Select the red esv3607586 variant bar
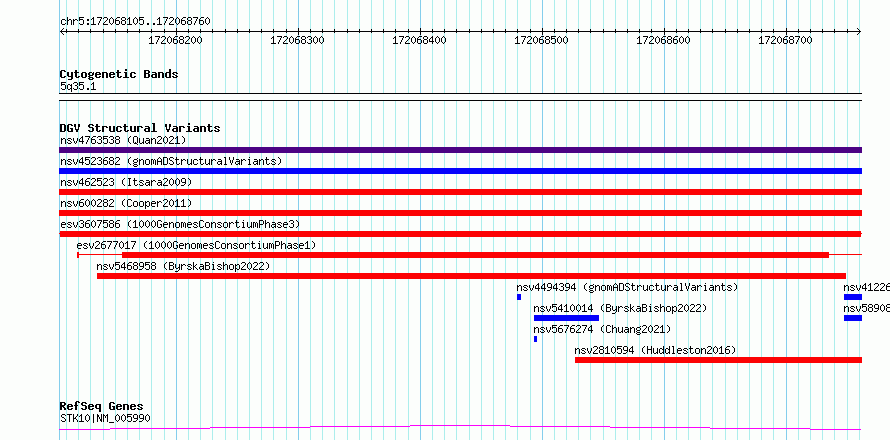 pyautogui.click(x=460, y=234)
